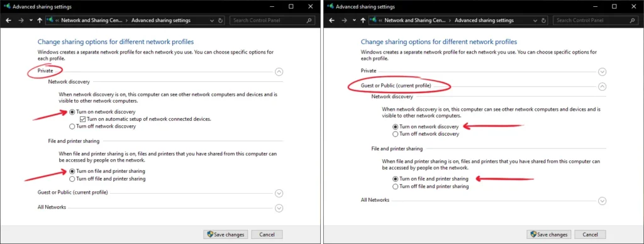
Task: Select Turn on file and printer sharing, right window
Action: [x=430, y=179]
